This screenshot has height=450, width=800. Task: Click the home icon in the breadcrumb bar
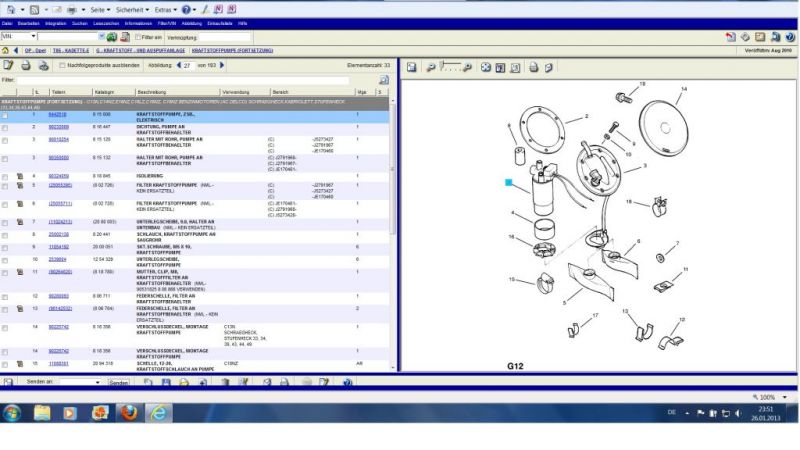point(6,49)
